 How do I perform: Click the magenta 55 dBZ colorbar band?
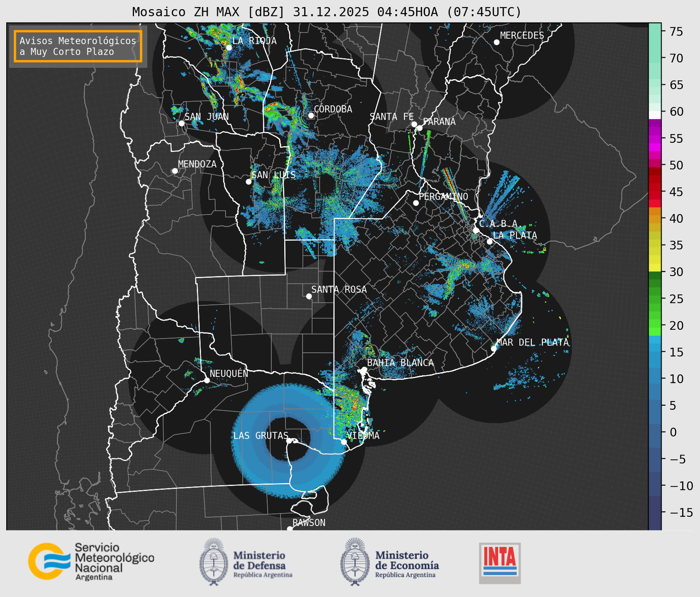pyautogui.click(x=655, y=139)
